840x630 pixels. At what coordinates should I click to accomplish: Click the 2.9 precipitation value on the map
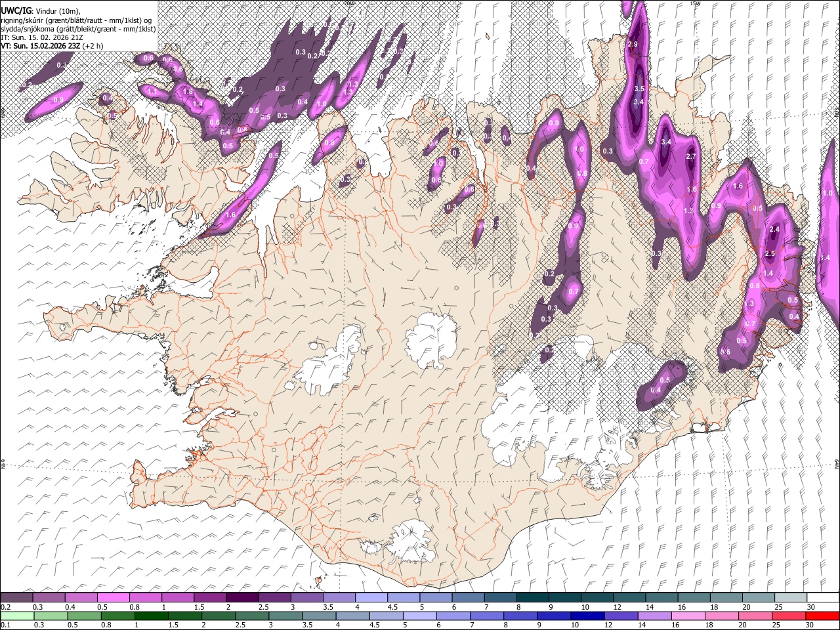(633, 44)
